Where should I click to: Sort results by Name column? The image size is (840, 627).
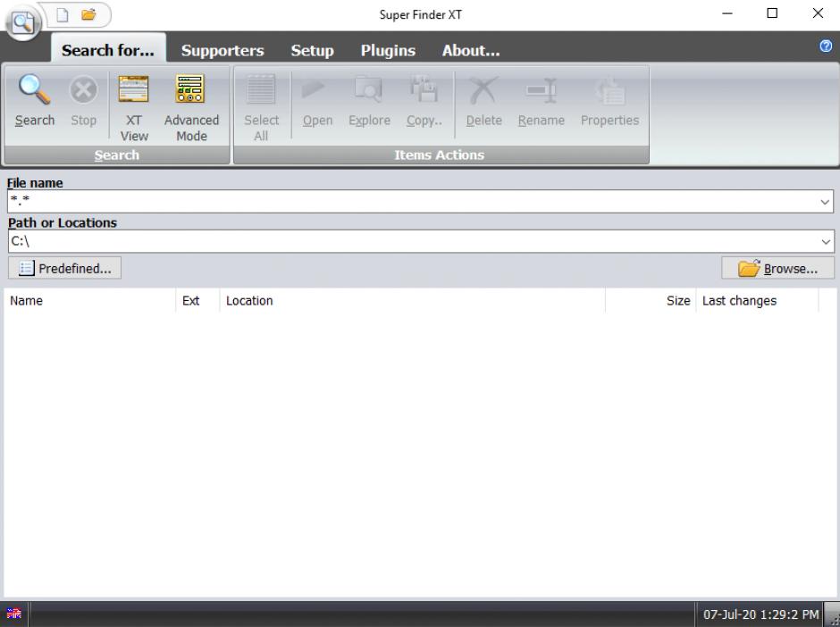89,300
